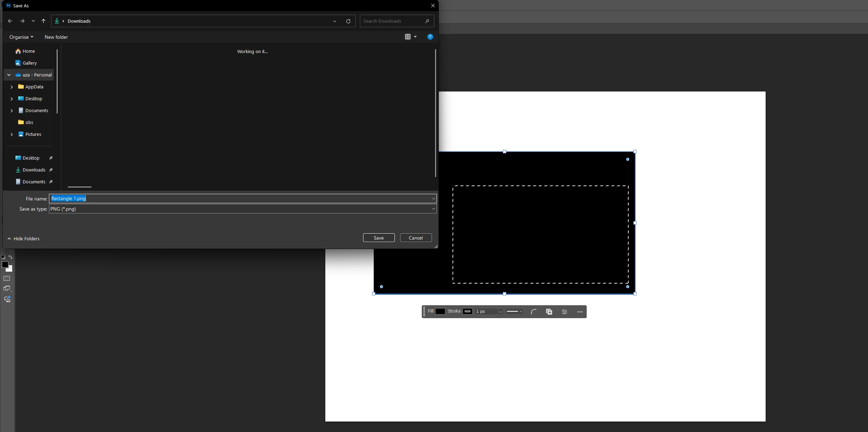
Task: Open the Organise menu
Action: pyautogui.click(x=21, y=37)
